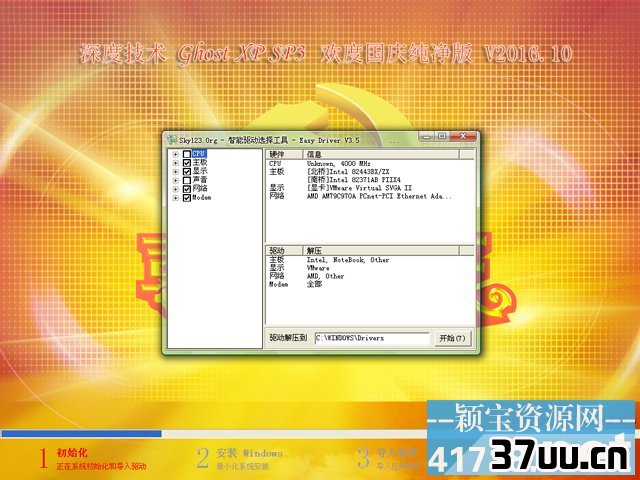
Task: Select the 网络 tree label
Action: click(200, 189)
